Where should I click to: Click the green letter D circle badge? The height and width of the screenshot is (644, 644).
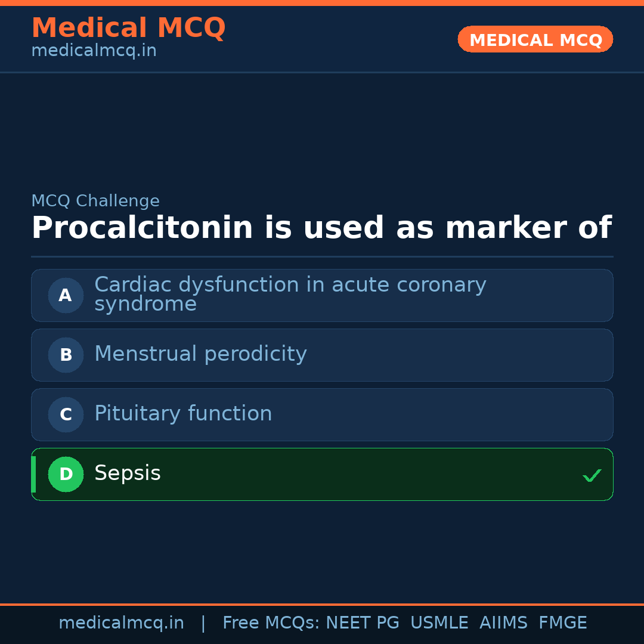[66, 474]
